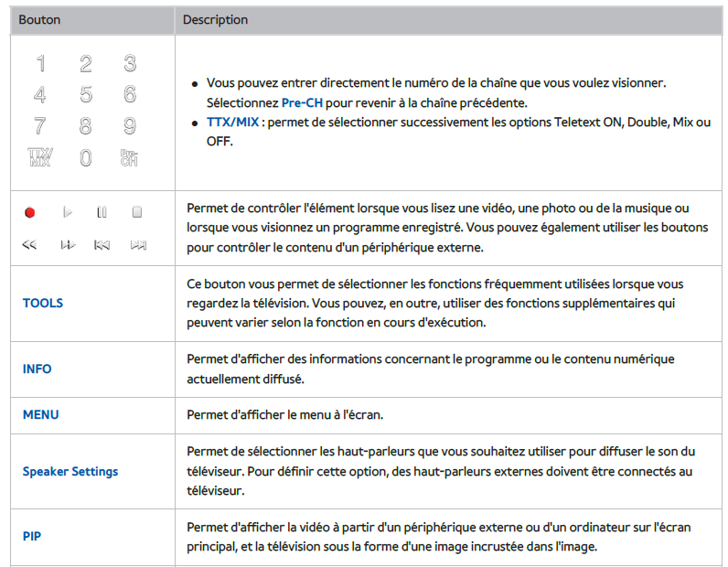Viewport: 728px width, 567px height.
Task: Click the play triangle icon
Action: (68, 213)
